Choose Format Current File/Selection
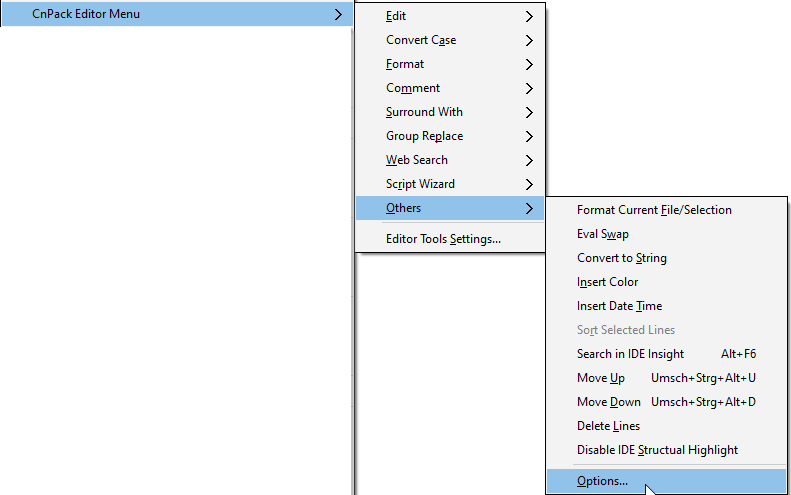The height and width of the screenshot is (495, 791). [666, 210]
